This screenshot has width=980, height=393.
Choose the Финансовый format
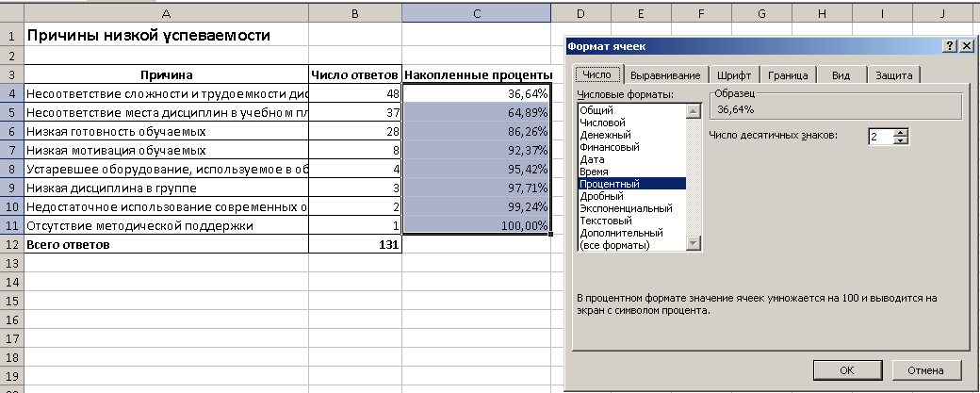632,147
